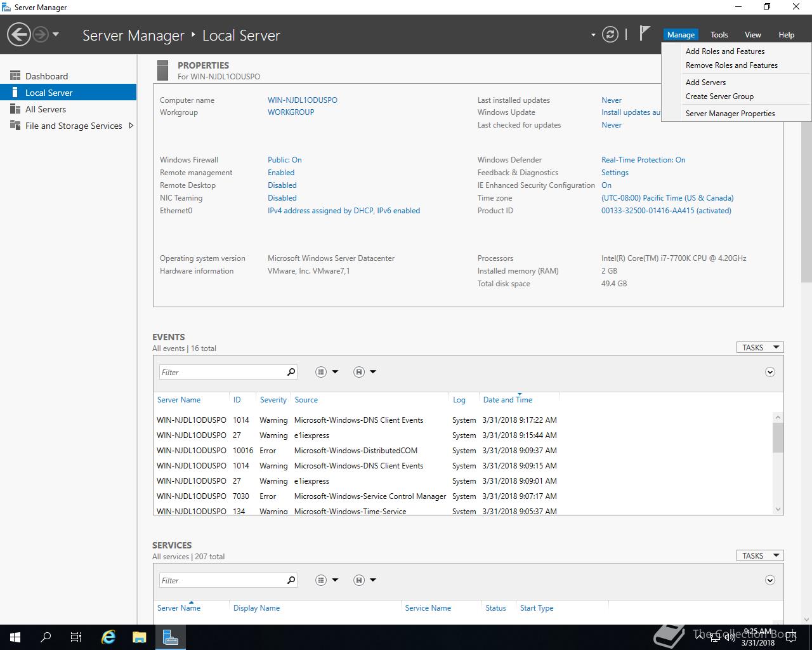812x650 pixels.
Task: Click Last installed updates Never link
Action: pos(612,100)
